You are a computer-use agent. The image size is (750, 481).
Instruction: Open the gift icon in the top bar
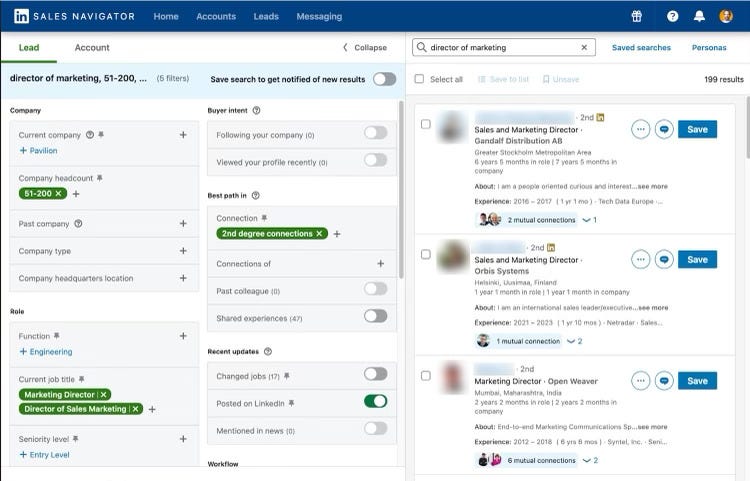[x=636, y=16]
